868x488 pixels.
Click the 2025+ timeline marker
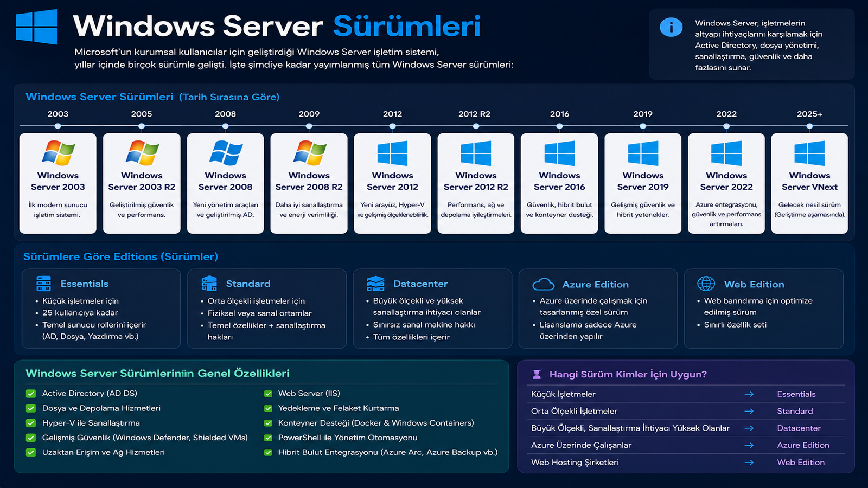(x=809, y=126)
